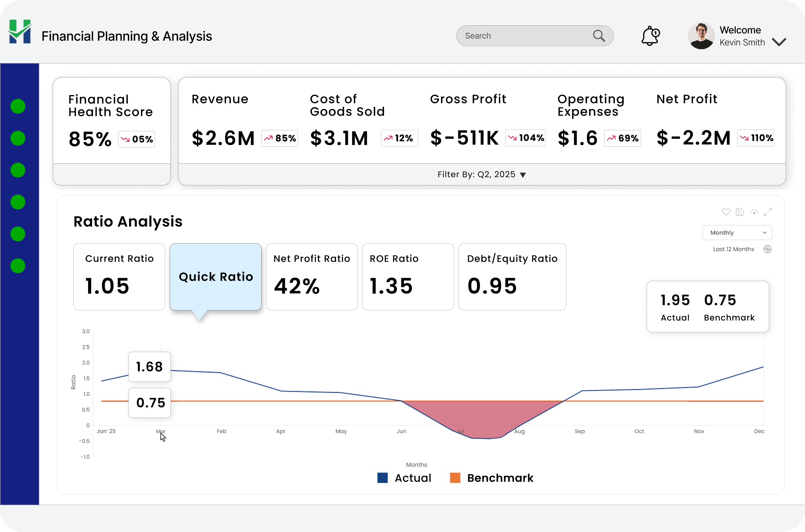Click the app logo in header

(20, 32)
